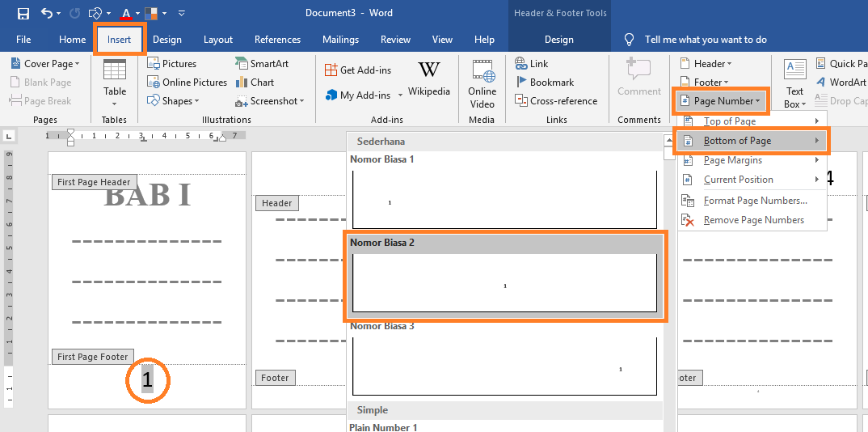868x432 pixels.
Task: Click the BAB I heading on the first page
Action: 147,195
